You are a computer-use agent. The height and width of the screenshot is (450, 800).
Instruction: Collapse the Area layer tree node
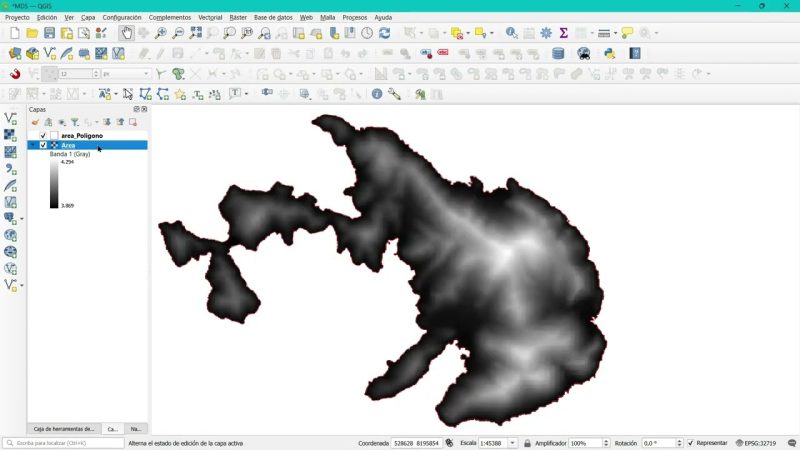pos(33,145)
